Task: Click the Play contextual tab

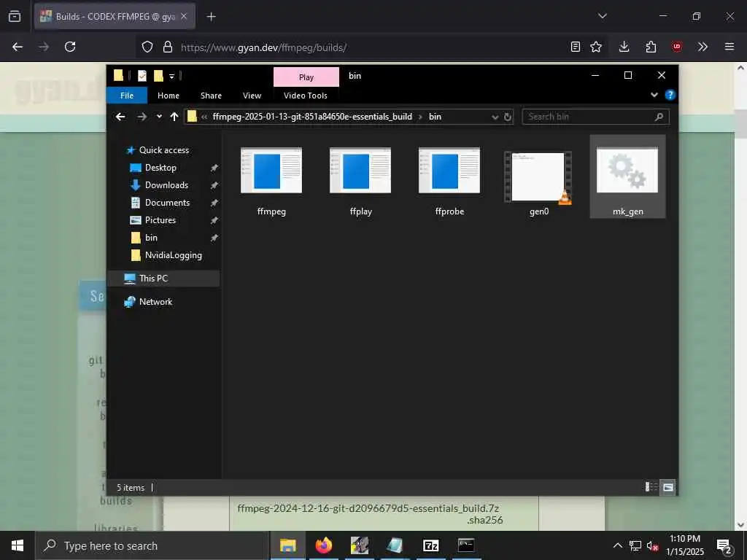Action: pyautogui.click(x=306, y=77)
